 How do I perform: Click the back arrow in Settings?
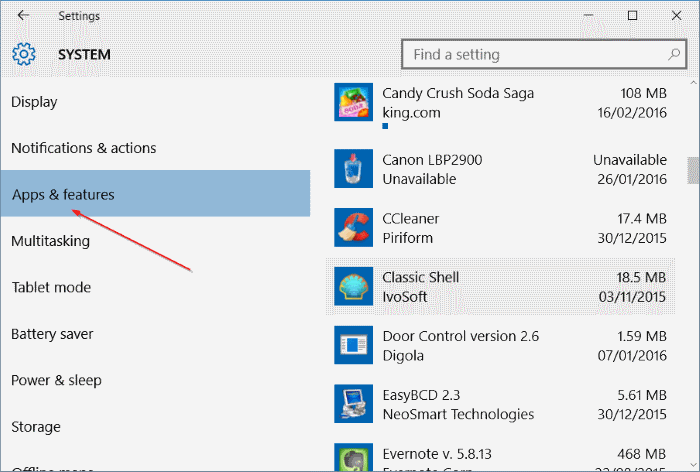pos(23,16)
